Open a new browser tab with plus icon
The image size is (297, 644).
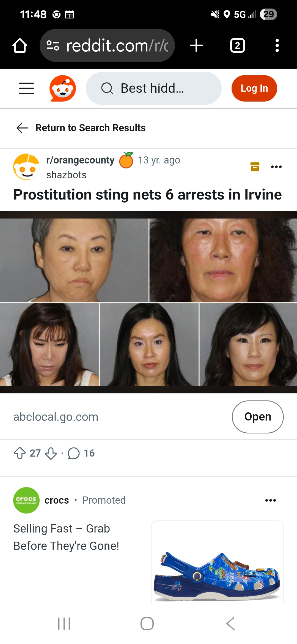(x=196, y=45)
